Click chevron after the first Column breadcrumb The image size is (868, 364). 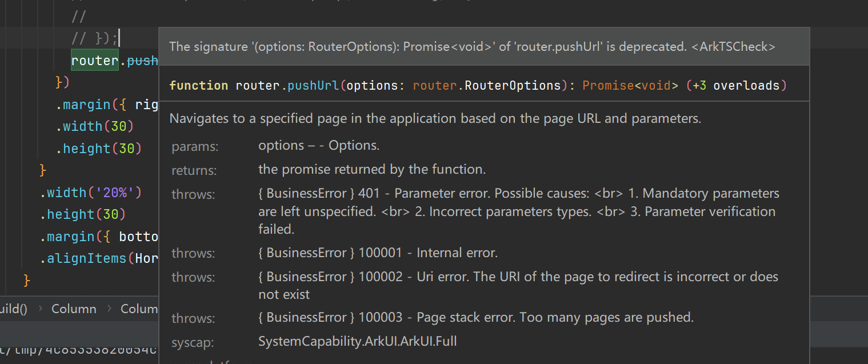coord(109,309)
